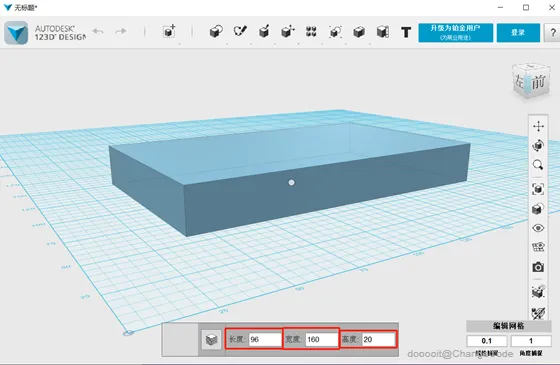Open the linear snap 0.1 dropdown
The width and height of the screenshot is (560, 365).
[x=486, y=341]
